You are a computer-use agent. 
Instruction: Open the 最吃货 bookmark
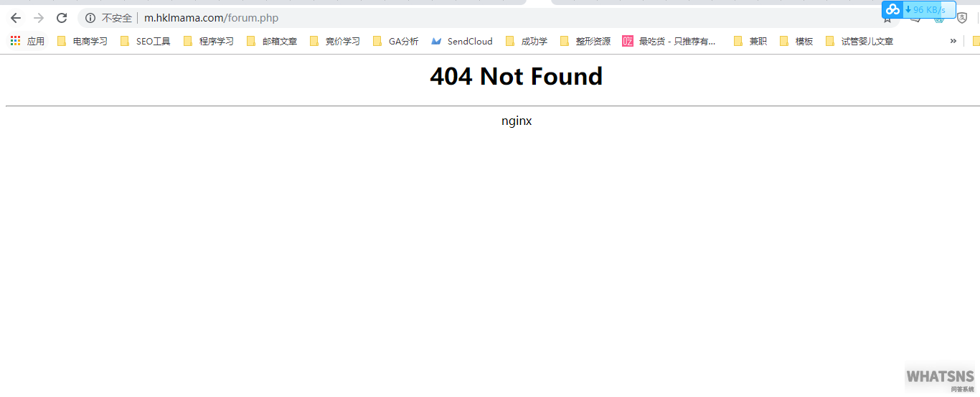[x=669, y=42]
